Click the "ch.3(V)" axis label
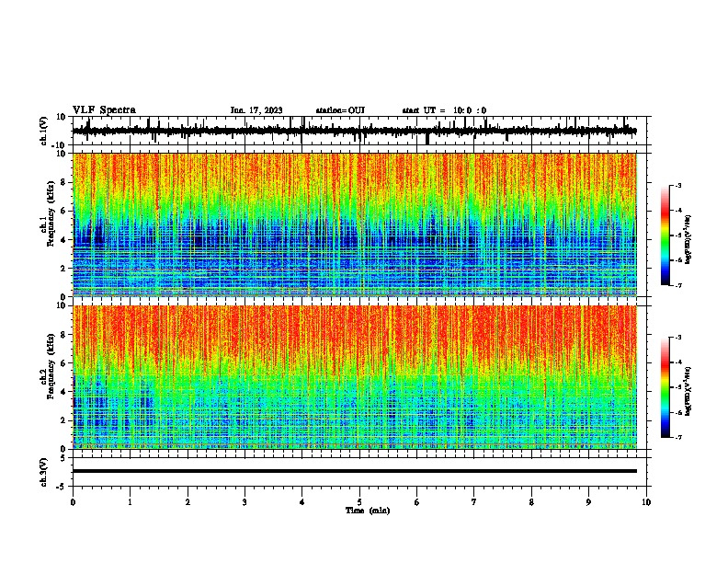Viewport: 728px width, 563px height. point(44,472)
